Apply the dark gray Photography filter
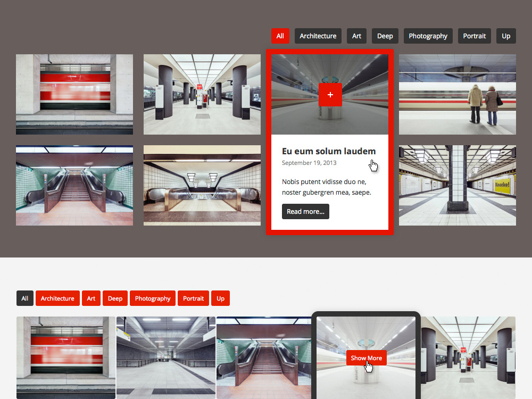532x399 pixels. pyautogui.click(x=428, y=36)
